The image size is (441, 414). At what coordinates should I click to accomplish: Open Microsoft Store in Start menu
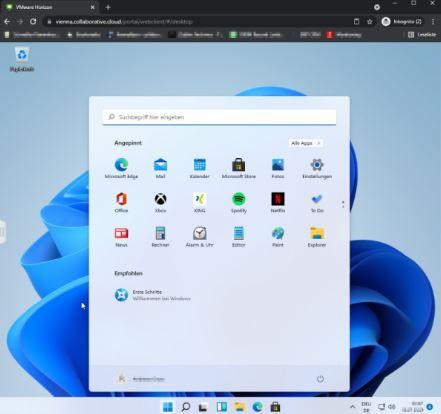239,168
